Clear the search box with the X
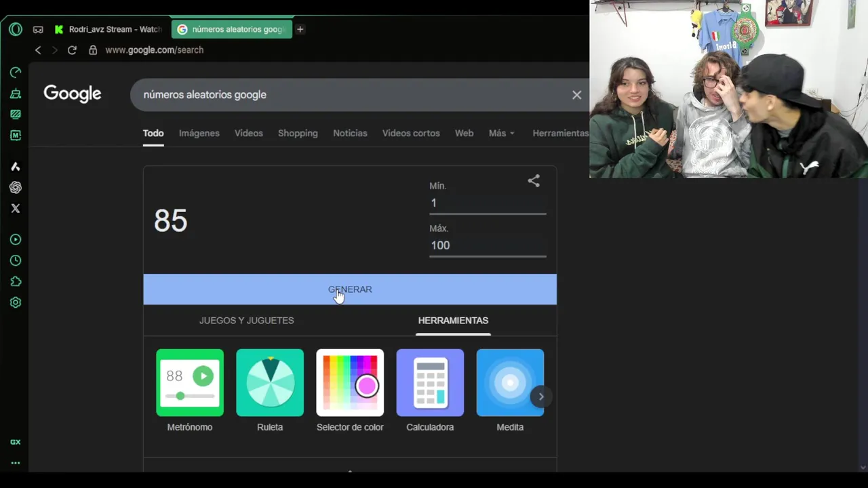The image size is (868, 488). (x=577, y=95)
